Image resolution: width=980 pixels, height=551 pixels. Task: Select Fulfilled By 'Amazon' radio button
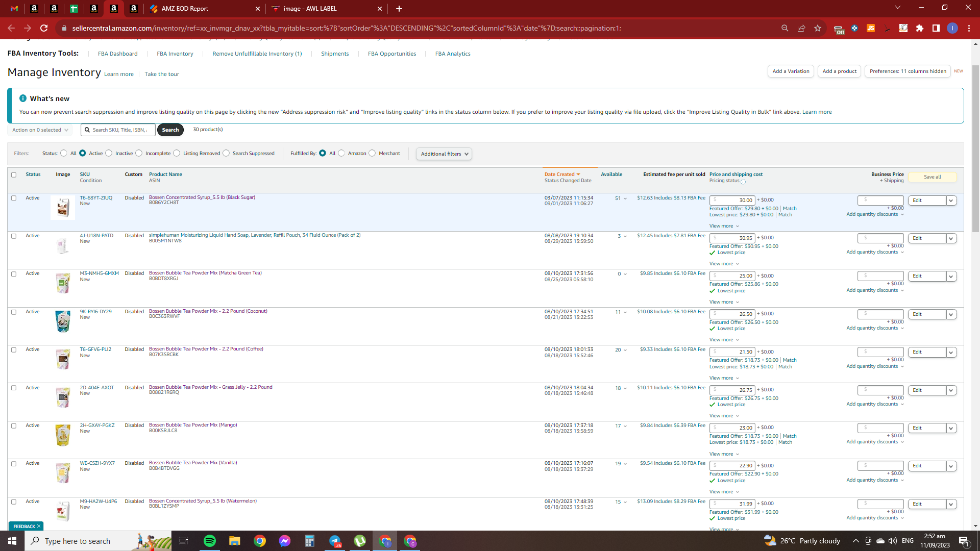pyautogui.click(x=341, y=154)
